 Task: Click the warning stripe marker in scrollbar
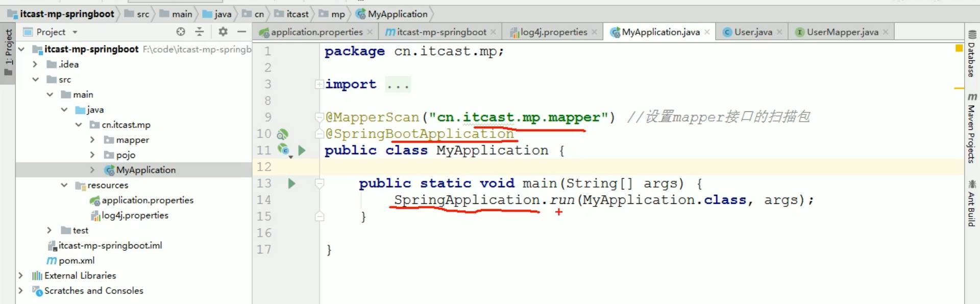[959, 88]
